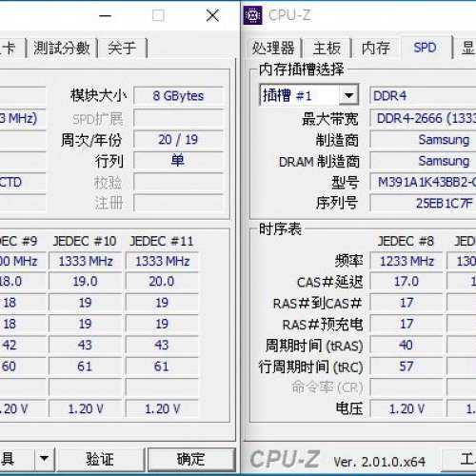Click the 确定 button
The image size is (476, 476).
[x=191, y=459]
